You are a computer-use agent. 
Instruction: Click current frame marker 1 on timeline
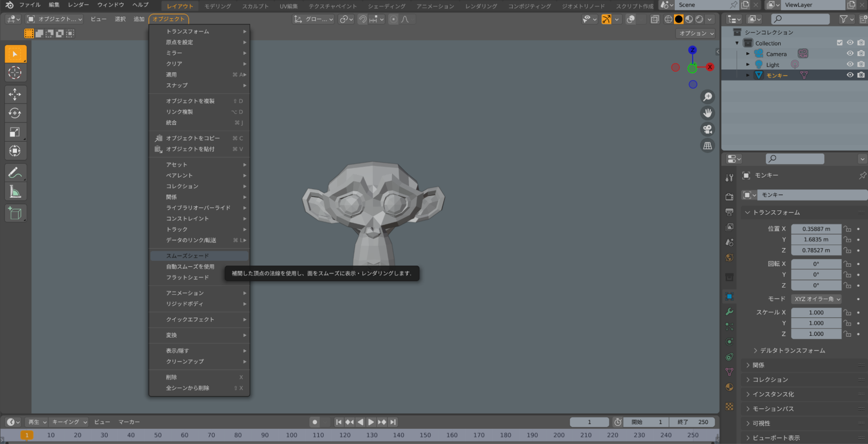click(26, 435)
